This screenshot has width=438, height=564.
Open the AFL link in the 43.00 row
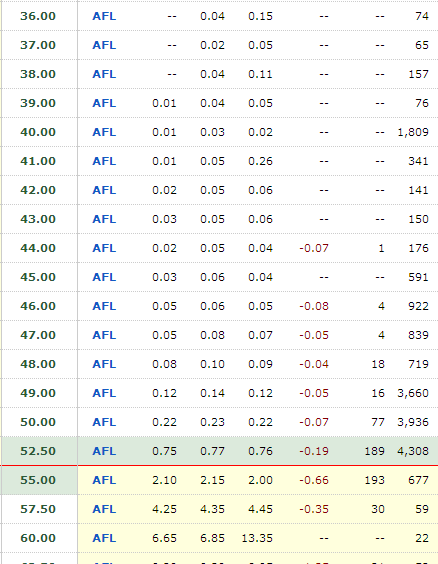(x=104, y=219)
